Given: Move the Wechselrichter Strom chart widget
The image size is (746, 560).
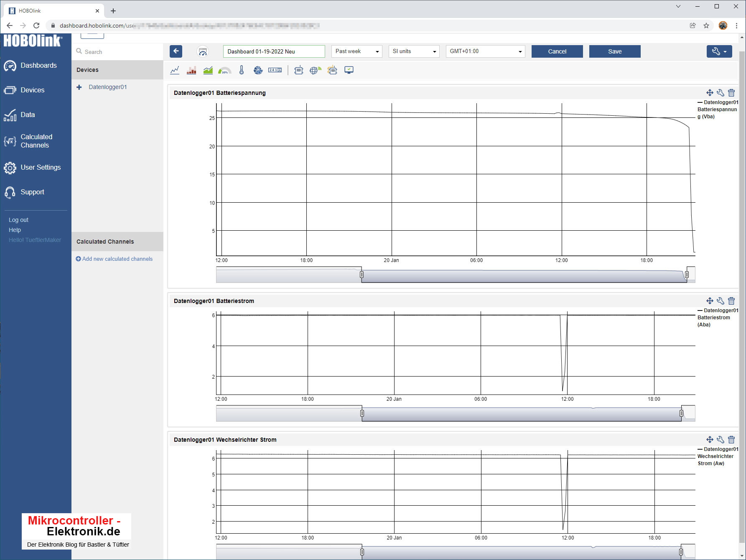Looking at the screenshot, I should pyautogui.click(x=710, y=440).
